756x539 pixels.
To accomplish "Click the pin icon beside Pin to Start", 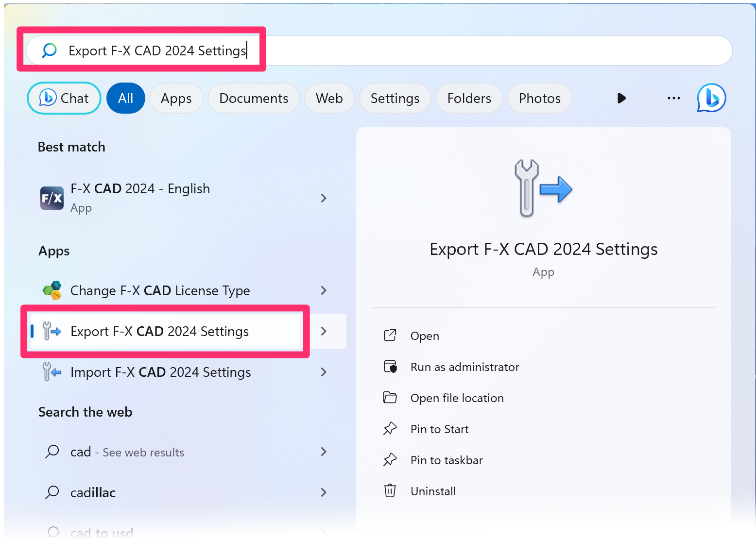I will tap(390, 428).
